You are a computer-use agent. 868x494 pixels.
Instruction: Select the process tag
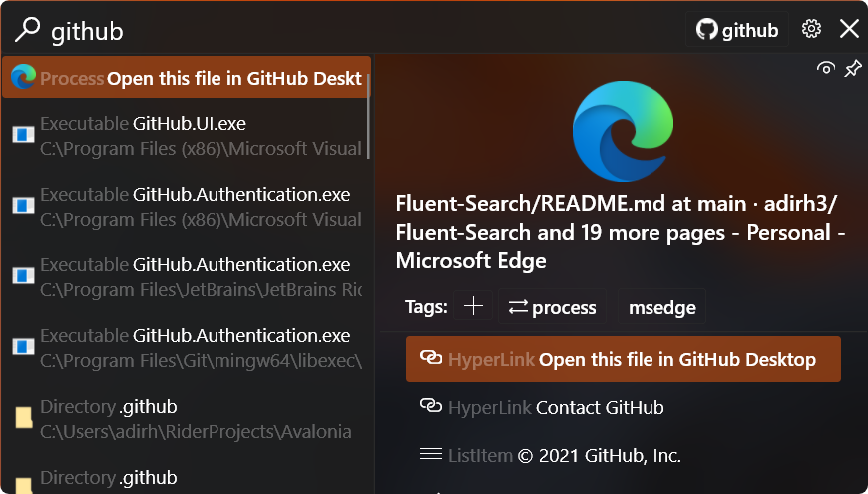tap(552, 306)
